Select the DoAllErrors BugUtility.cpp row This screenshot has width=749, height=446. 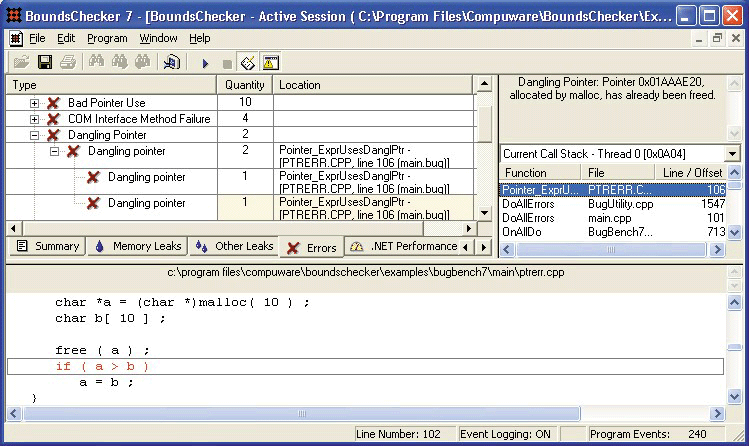tap(613, 204)
